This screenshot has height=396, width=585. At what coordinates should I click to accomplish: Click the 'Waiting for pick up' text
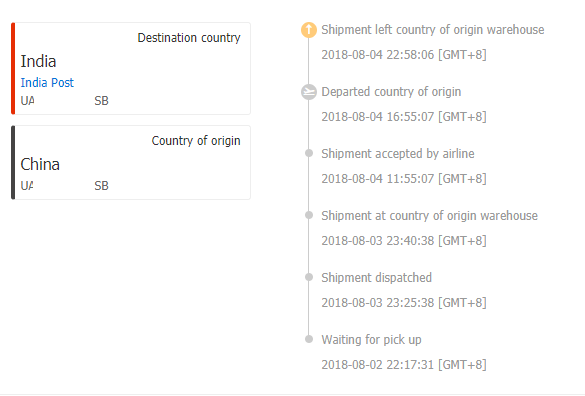tap(372, 340)
